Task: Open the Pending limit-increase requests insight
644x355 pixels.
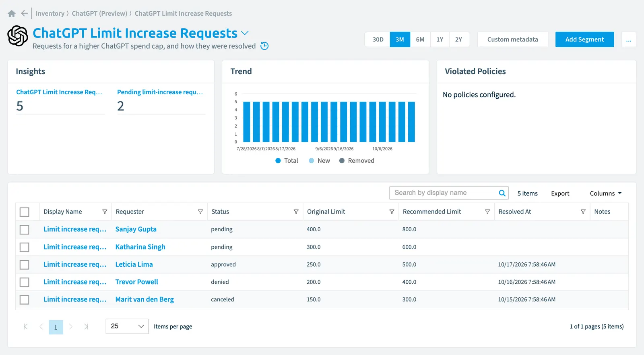Action: coord(160,92)
